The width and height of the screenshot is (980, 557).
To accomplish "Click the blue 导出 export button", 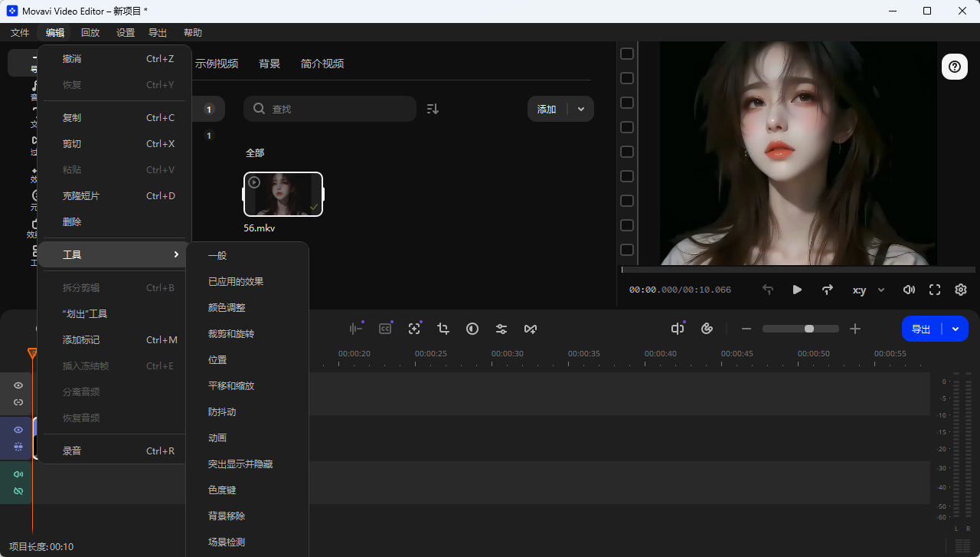I will tap(922, 329).
